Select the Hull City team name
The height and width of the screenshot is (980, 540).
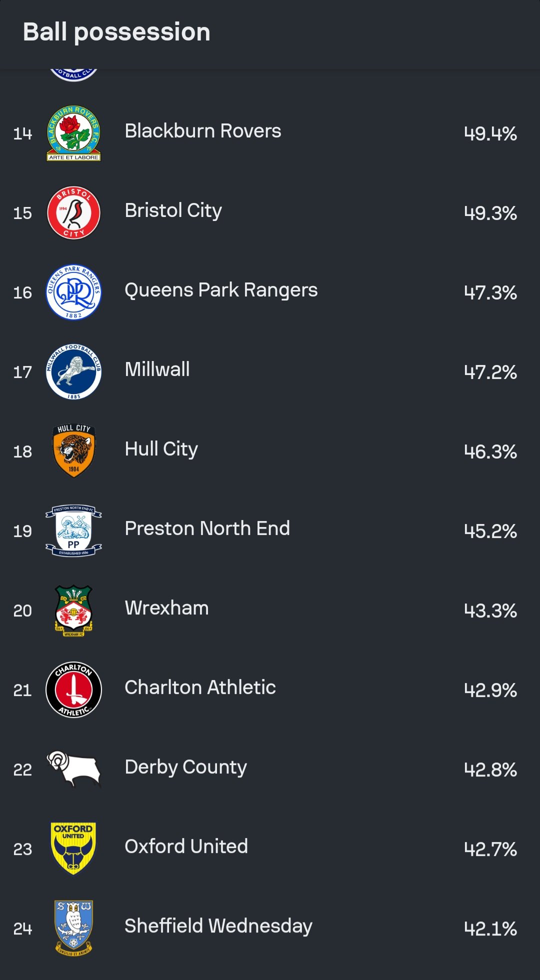[161, 449]
